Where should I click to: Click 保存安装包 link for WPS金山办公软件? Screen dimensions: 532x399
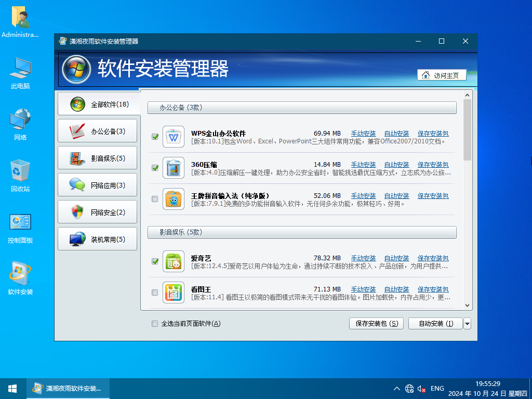433,134
